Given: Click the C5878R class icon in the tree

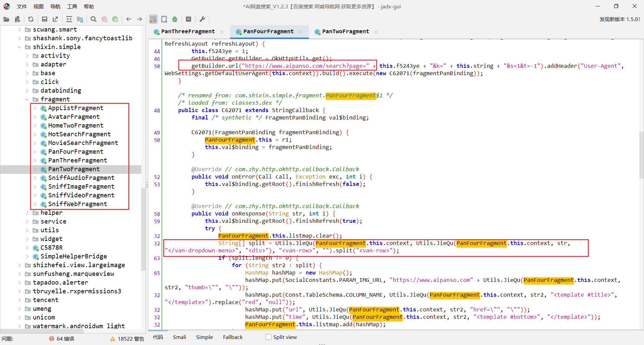Looking at the screenshot, I should pyautogui.click(x=36, y=248).
